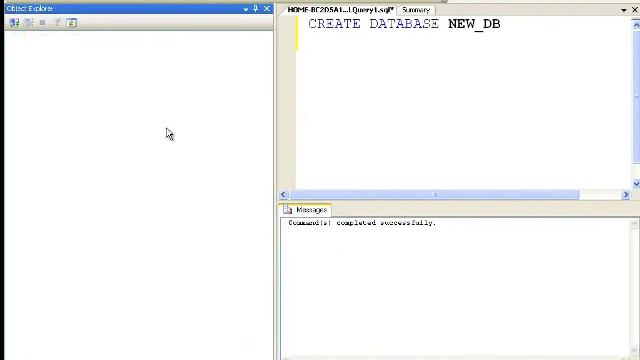
Task: Click the Refresh icon in Object Explorer toolbar
Action: 72,23
